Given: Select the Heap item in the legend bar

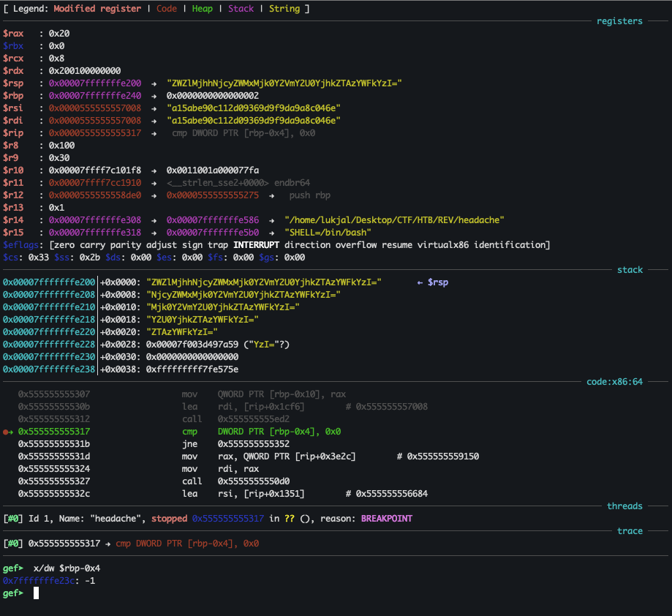Looking at the screenshot, I should click(202, 8).
